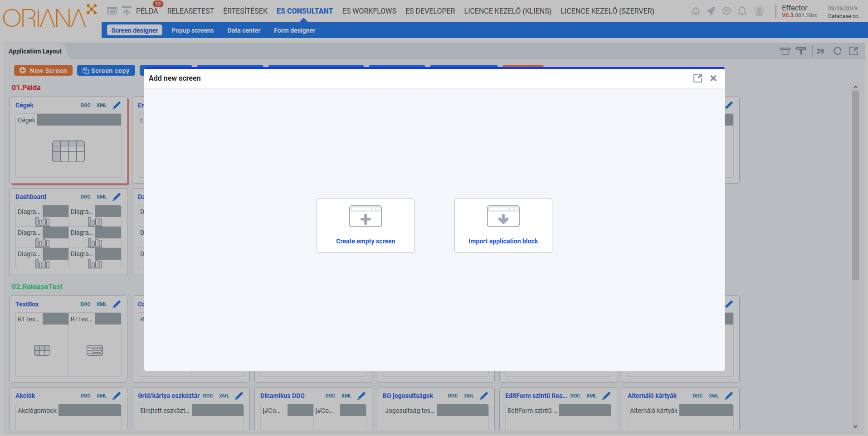
Task: Edit the Dinamikus DDO screen via pencil icon
Action: pyautogui.click(x=361, y=396)
